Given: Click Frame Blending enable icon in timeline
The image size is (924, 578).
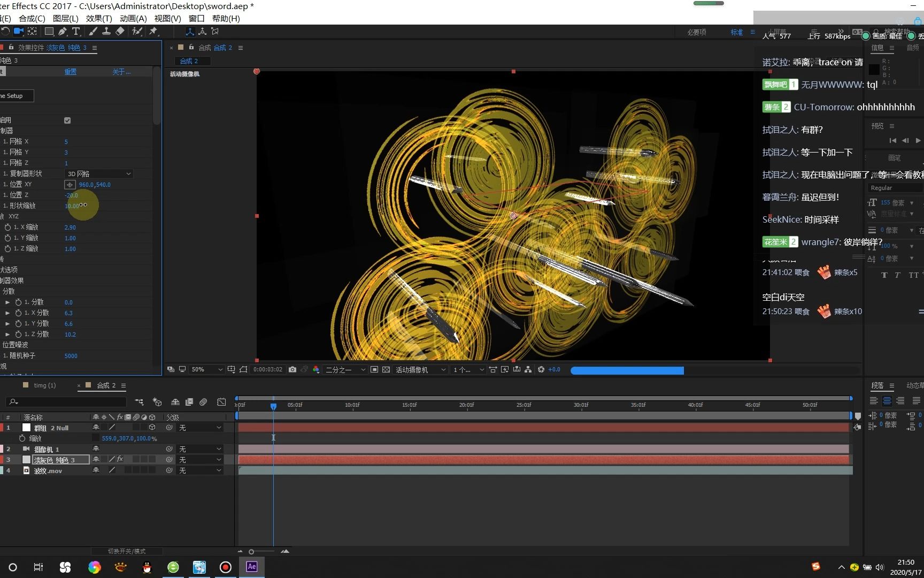Looking at the screenshot, I should pyautogui.click(x=189, y=402).
